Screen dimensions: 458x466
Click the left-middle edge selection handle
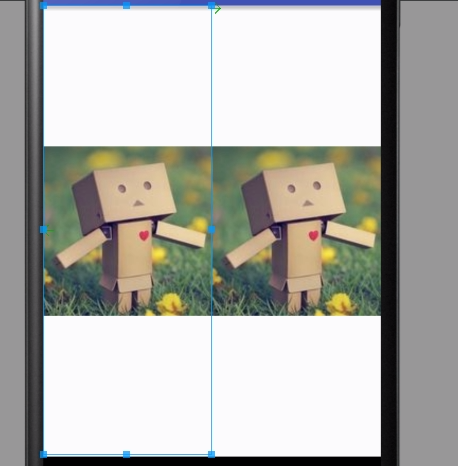[x=44, y=230]
